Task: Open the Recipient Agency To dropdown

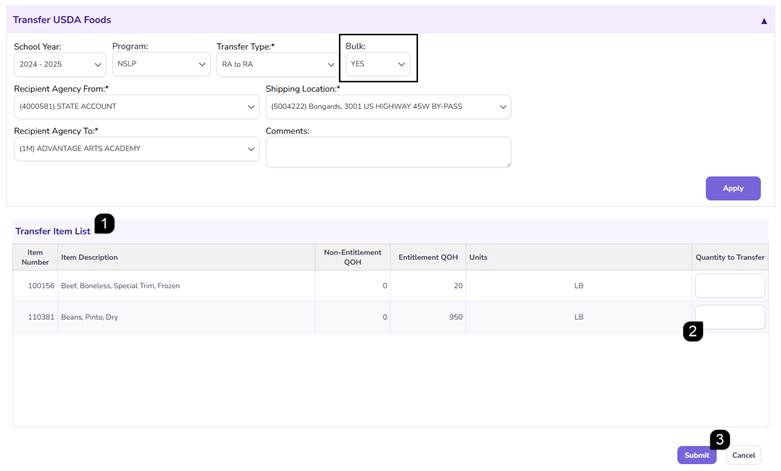Action: pyautogui.click(x=136, y=149)
